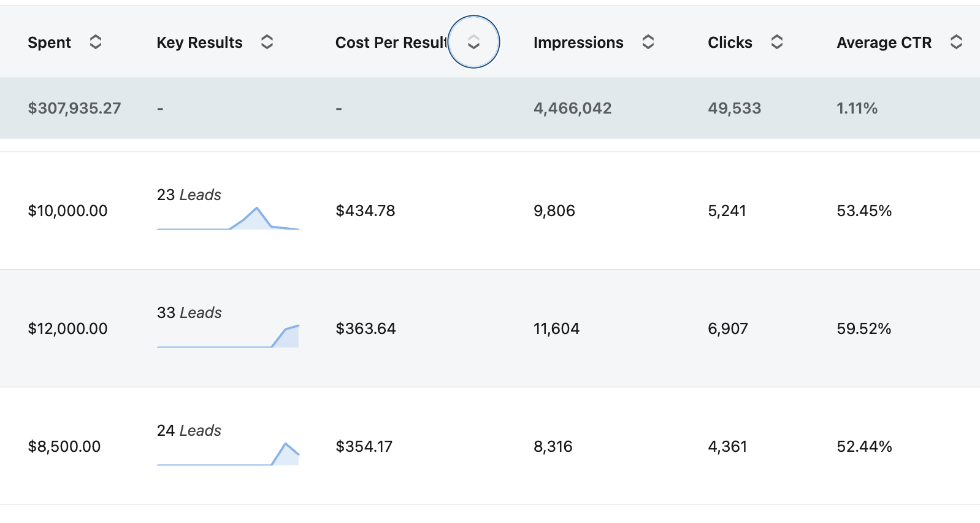Screen dimensions: 980x523
Task: Select the row with $10,000.00 spent
Action: [67, 211]
